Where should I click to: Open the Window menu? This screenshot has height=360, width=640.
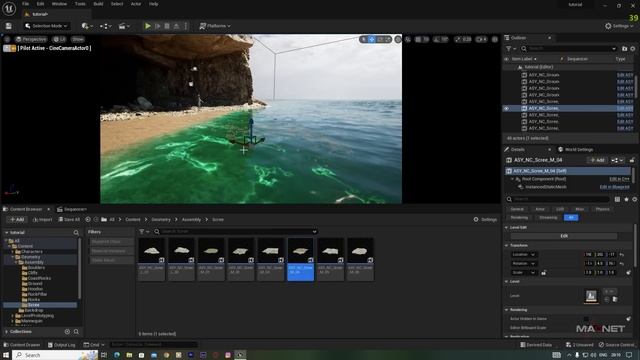[x=59, y=4]
